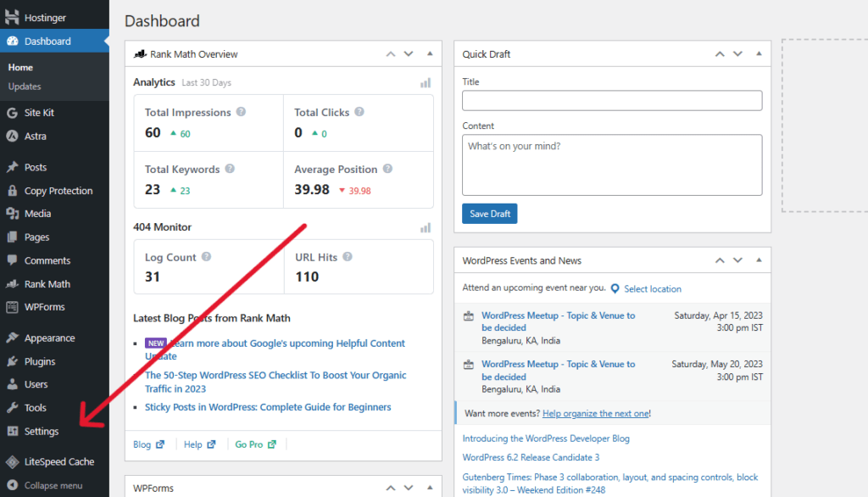Click Total Keywords help question icon
Screen dimensions: 868x497
click(x=230, y=169)
